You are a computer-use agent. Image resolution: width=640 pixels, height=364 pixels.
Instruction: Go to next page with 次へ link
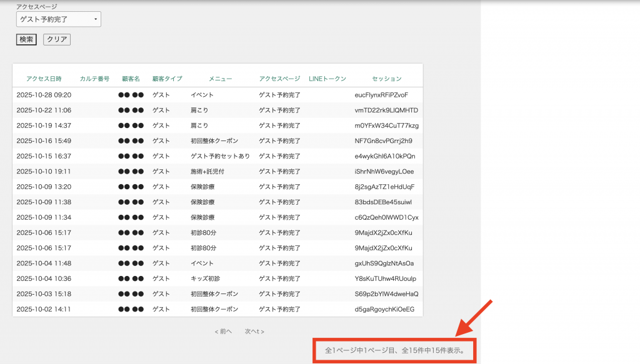pyautogui.click(x=254, y=332)
